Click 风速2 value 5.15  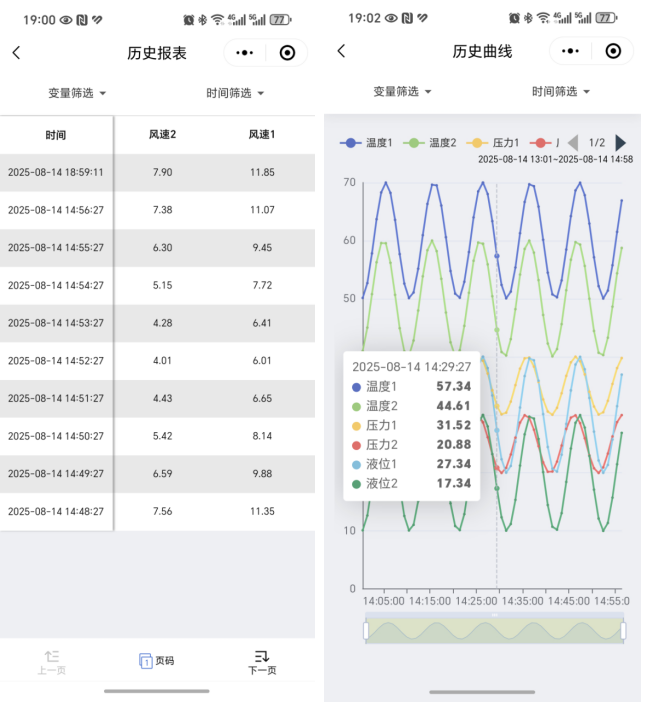162,285
